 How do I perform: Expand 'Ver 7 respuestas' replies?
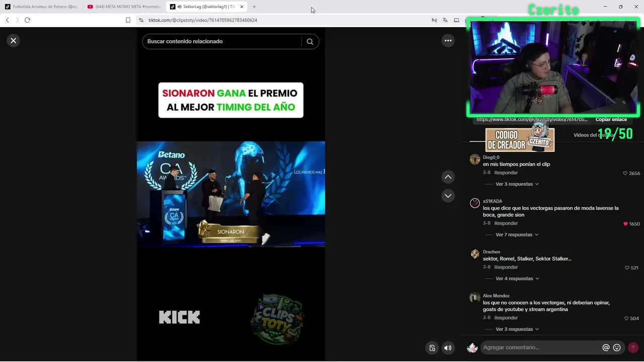coord(517,235)
